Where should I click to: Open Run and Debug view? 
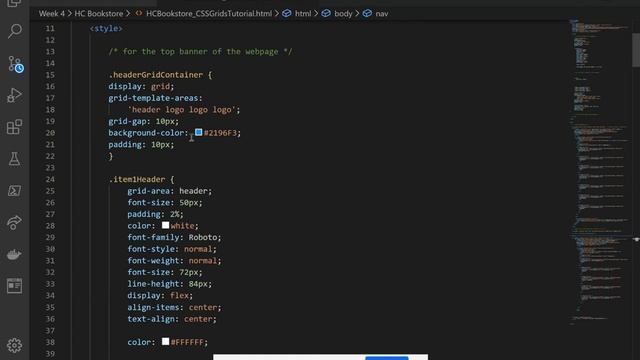(x=15, y=95)
